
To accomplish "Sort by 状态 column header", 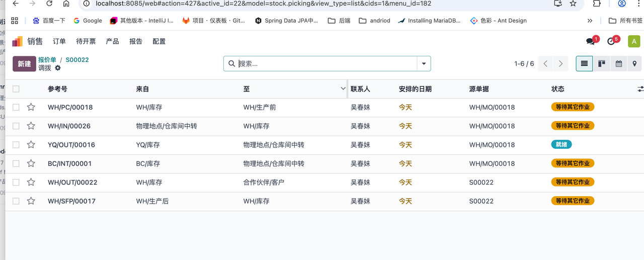I will (558, 89).
